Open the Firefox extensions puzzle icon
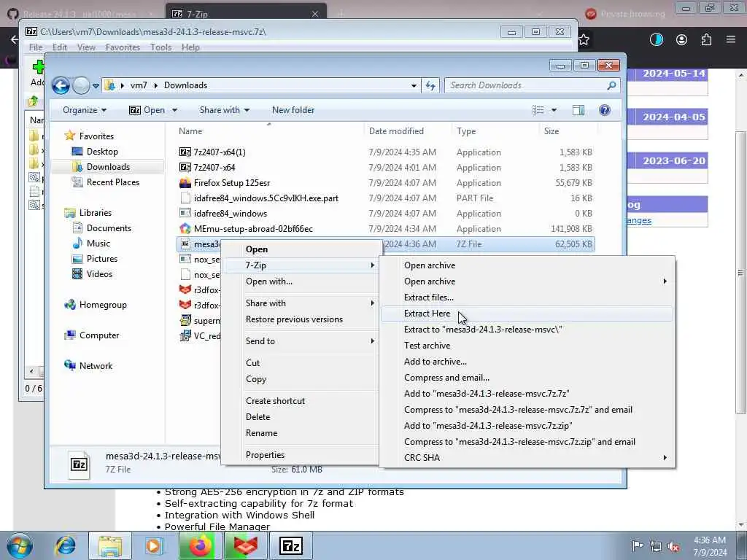This screenshot has width=747, height=560. click(x=706, y=40)
